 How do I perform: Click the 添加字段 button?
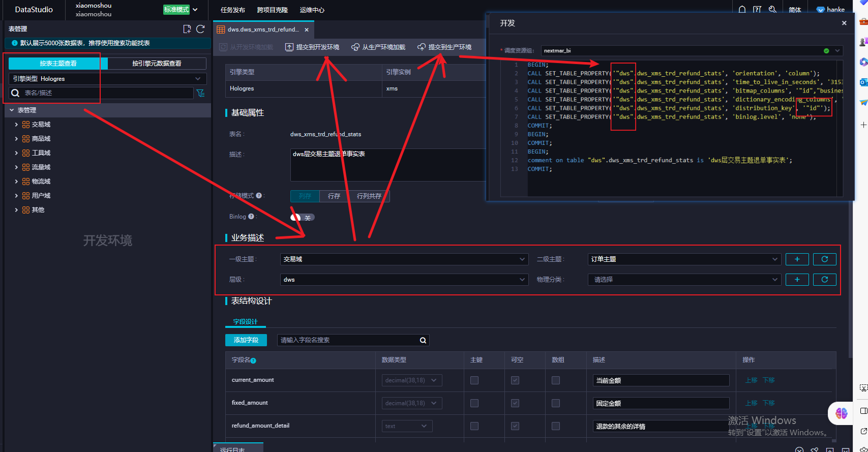[x=246, y=340]
